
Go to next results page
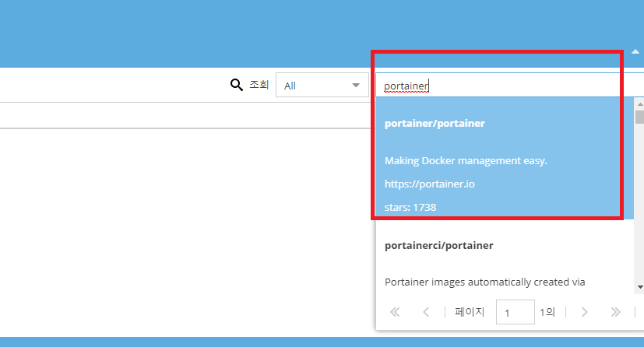585,312
